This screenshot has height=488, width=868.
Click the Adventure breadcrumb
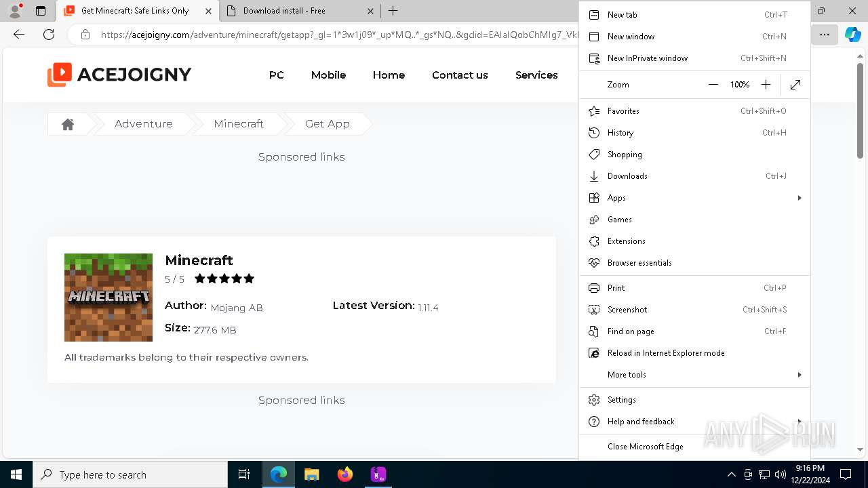(x=144, y=124)
